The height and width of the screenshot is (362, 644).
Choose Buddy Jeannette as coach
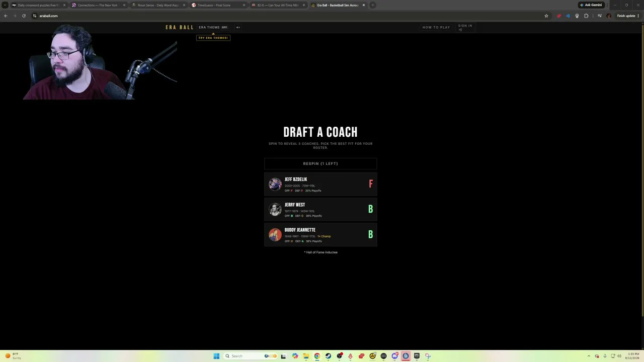click(320, 235)
